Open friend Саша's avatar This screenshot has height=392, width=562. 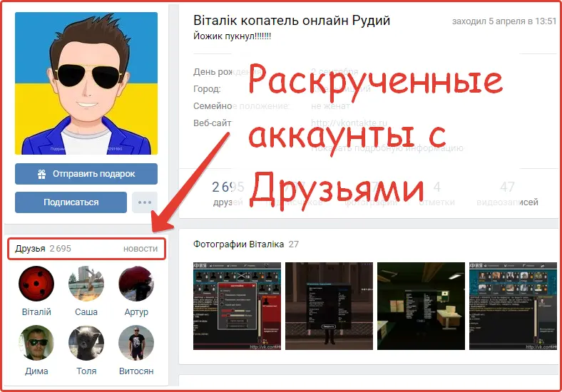pos(86,284)
